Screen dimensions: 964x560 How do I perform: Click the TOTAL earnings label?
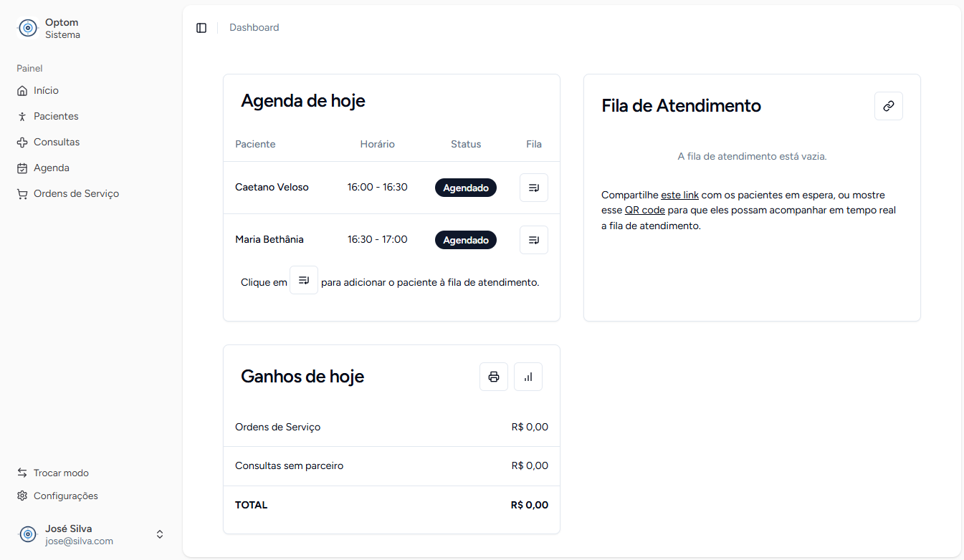tap(251, 506)
